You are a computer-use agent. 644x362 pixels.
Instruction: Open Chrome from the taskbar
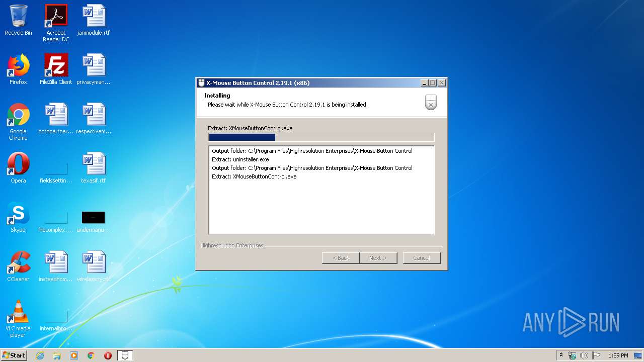[x=91, y=355]
